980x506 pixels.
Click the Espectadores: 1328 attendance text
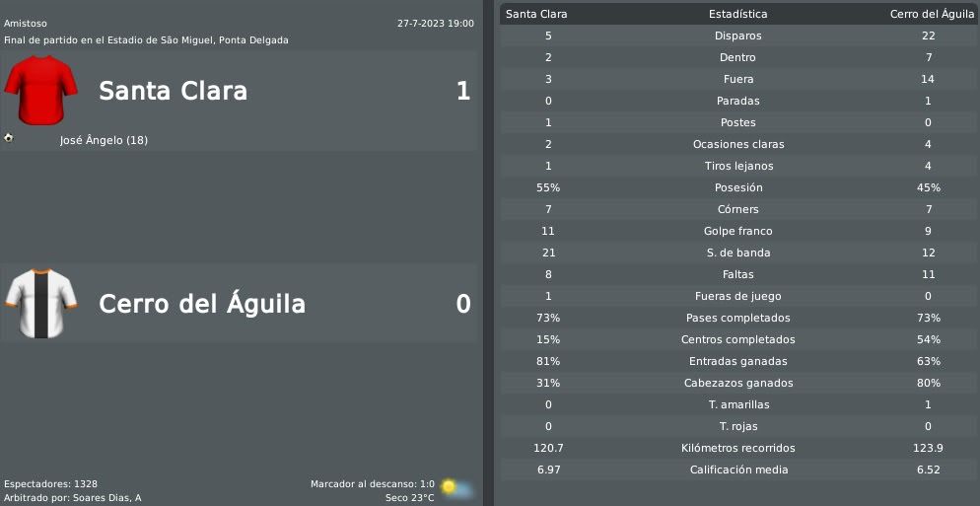pos(50,484)
